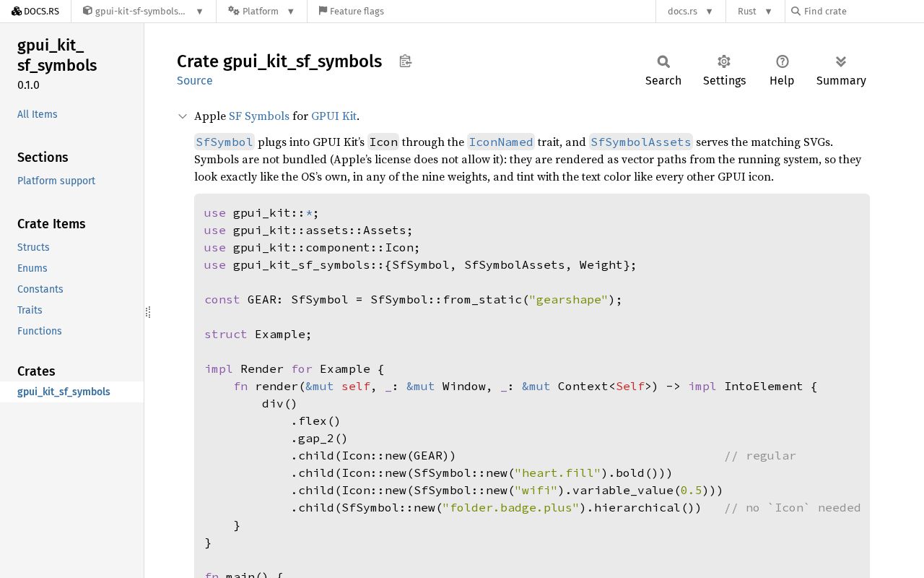Toggle Summary with double chevron icon

pos(841,62)
